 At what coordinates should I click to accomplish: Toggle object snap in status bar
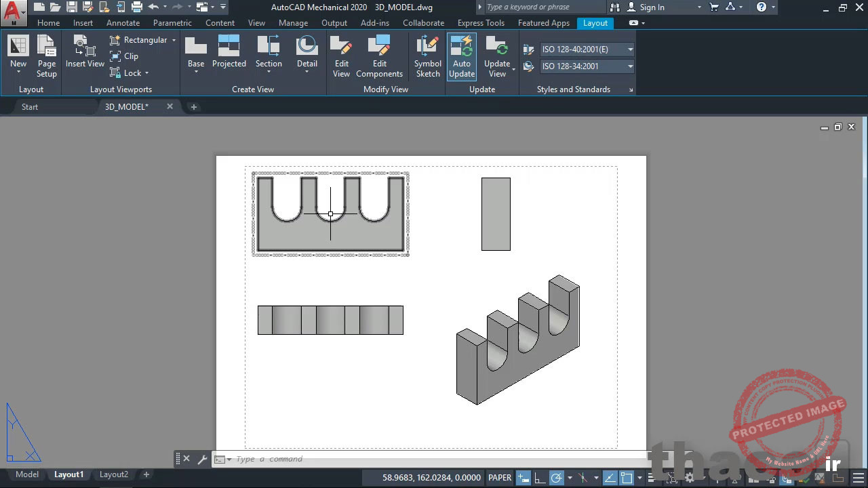(627, 477)
